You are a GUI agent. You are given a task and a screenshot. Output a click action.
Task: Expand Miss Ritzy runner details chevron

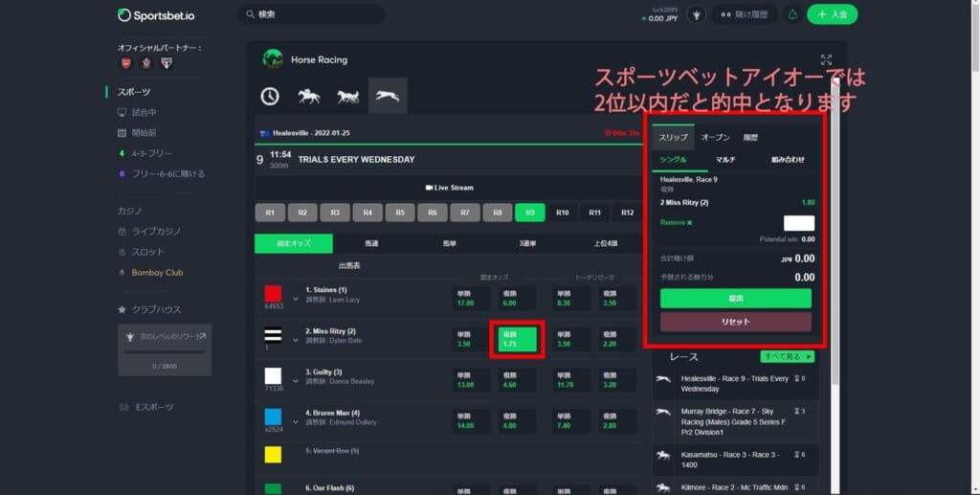[296, 341]
